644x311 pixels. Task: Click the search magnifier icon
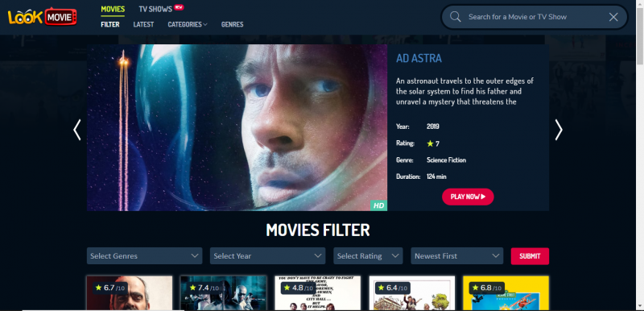point(455,17)
